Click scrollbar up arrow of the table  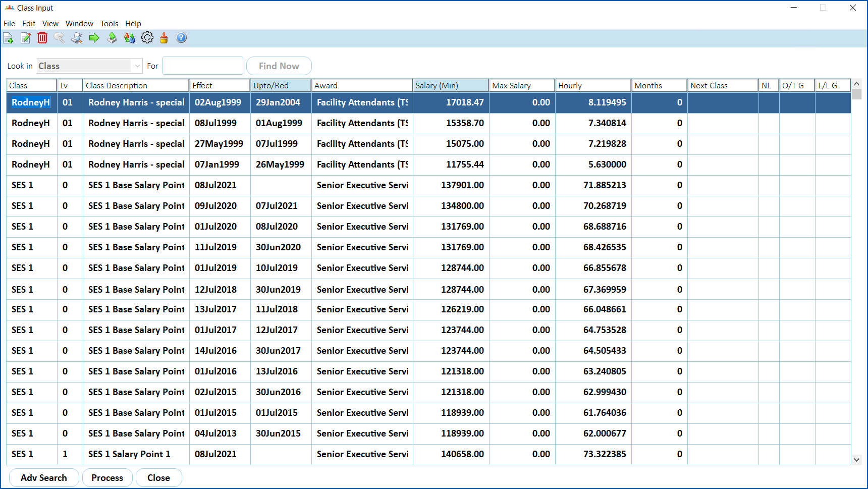pos(856,84)
